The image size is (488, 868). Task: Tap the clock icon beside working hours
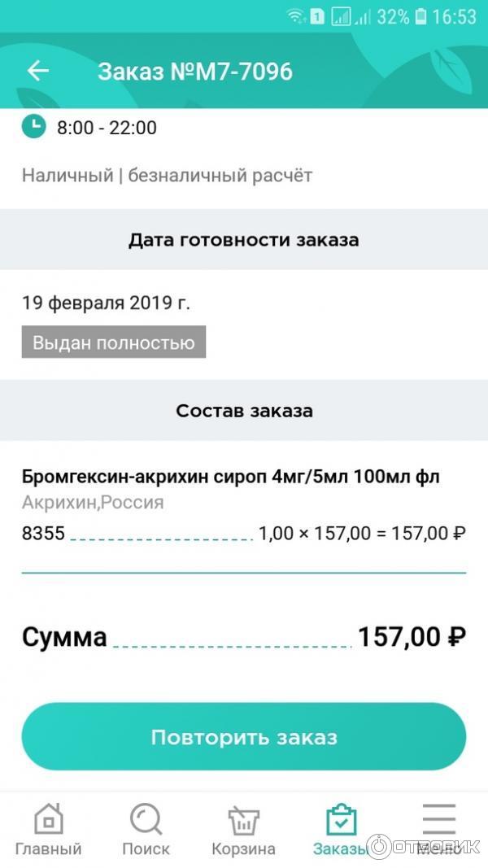pos(33,127)
